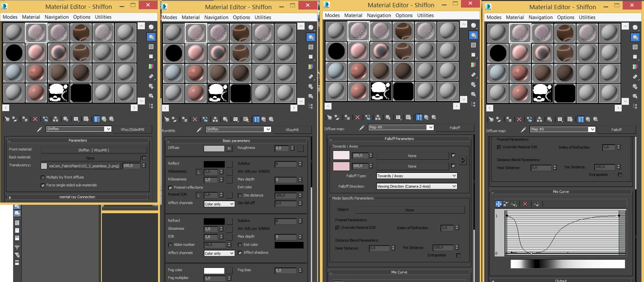
Task: Click the Swap Colors arrow in Falloff Parameters
Action: click(x=463, y=160)
